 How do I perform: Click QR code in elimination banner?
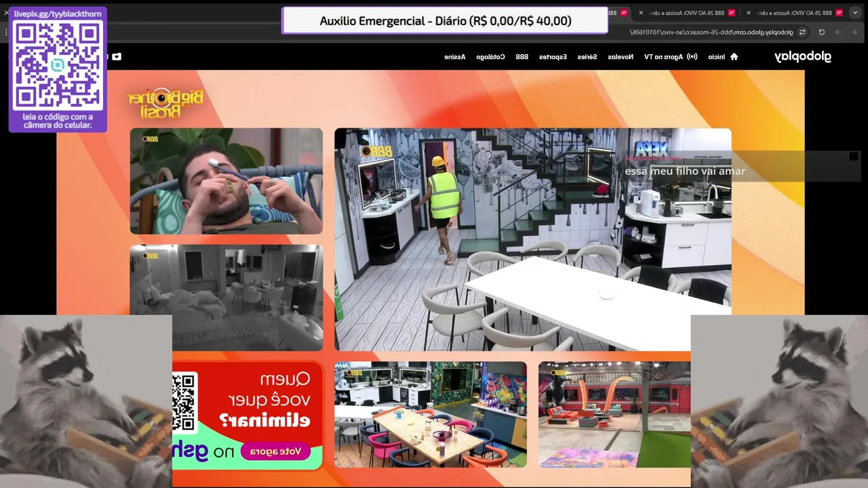tap(184, 403)
